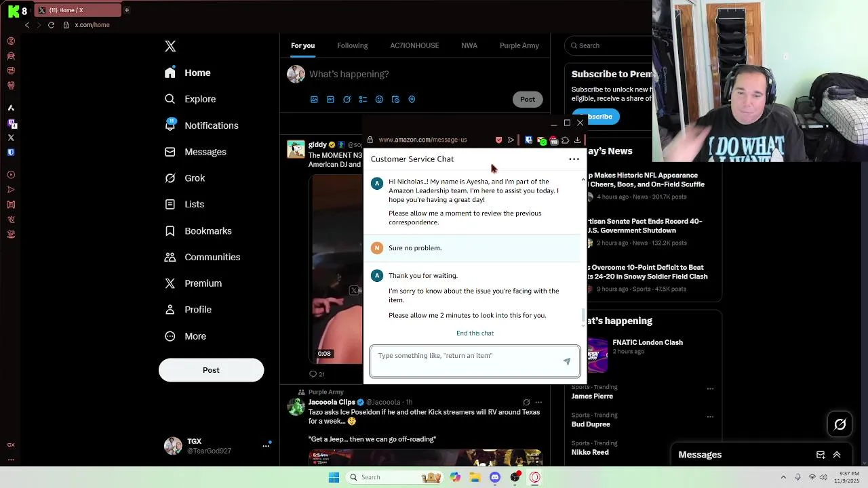Click the floating Grok button
The image size is (868, 488).
pyautogui.click(x=840, y=424)
